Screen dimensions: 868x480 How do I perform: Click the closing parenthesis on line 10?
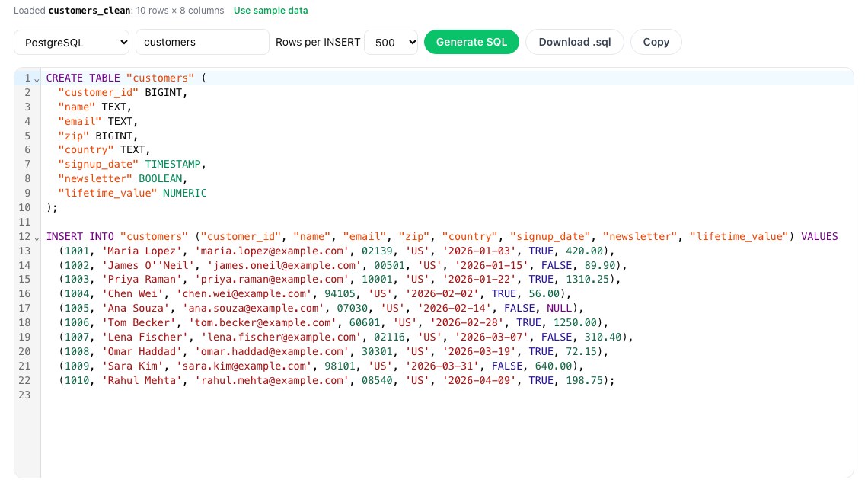[49, 207]
